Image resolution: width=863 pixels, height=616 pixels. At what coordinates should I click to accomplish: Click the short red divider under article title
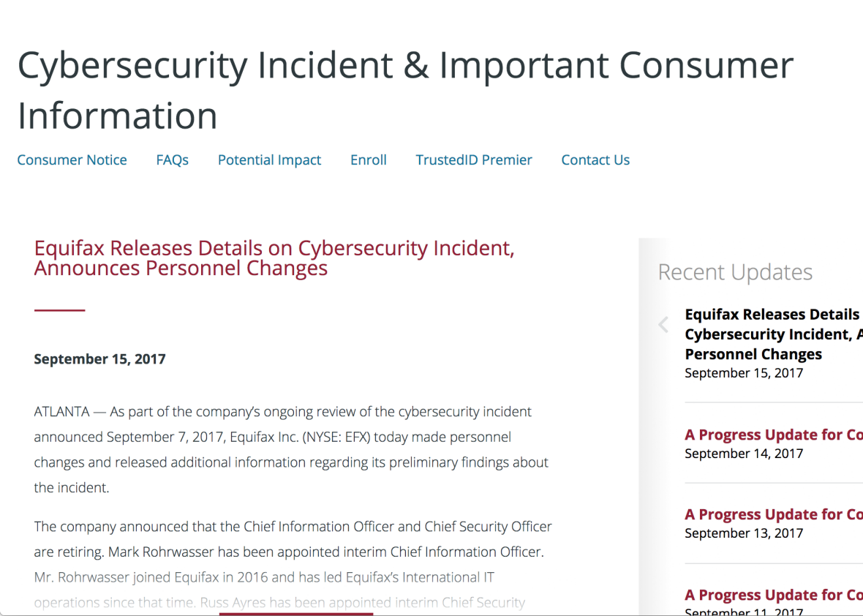tap(59, 310)
